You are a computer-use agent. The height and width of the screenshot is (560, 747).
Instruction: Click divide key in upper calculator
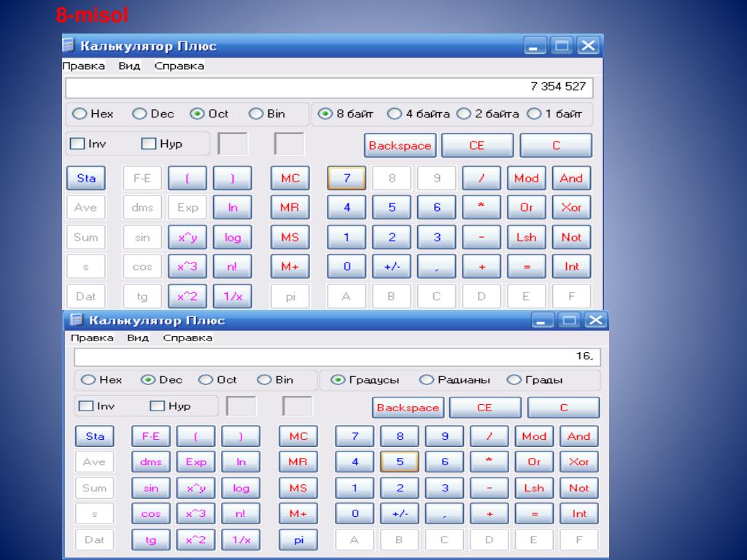pos(481,178)
